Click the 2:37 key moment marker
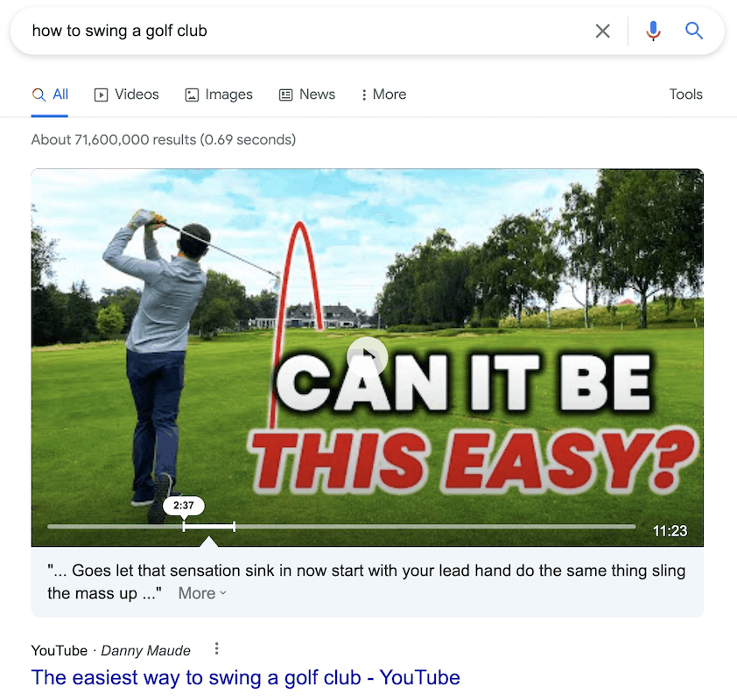737x700 pixels. [183, 506]
